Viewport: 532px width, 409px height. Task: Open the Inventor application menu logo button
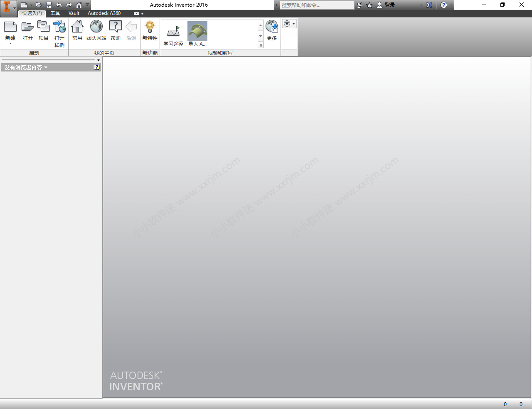click(8, 7)
